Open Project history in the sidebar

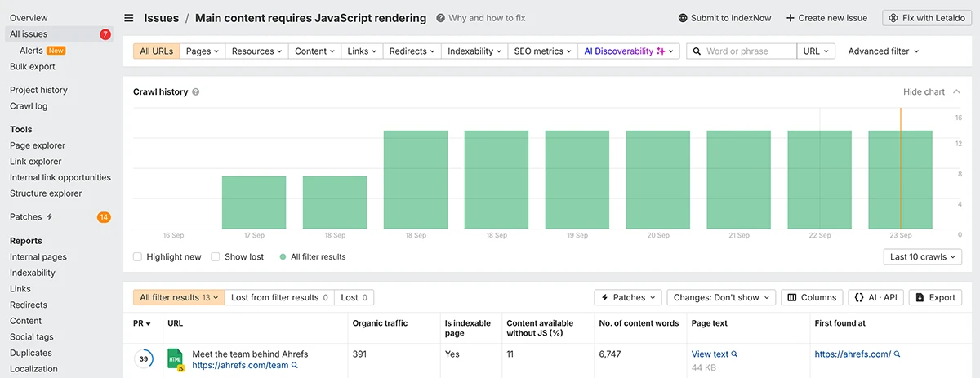(38, 90)
